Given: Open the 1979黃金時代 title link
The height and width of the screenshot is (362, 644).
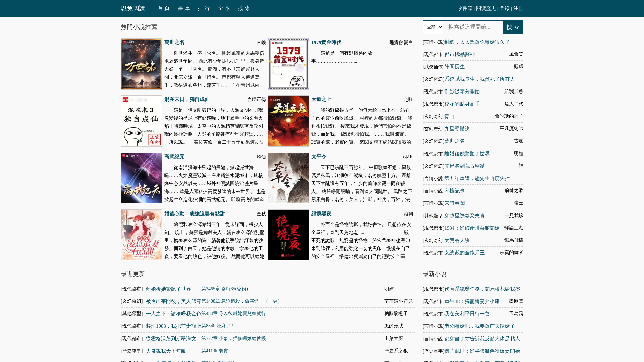Looking at the screenshot, I should pyautogui.click(x=326, y=42).
